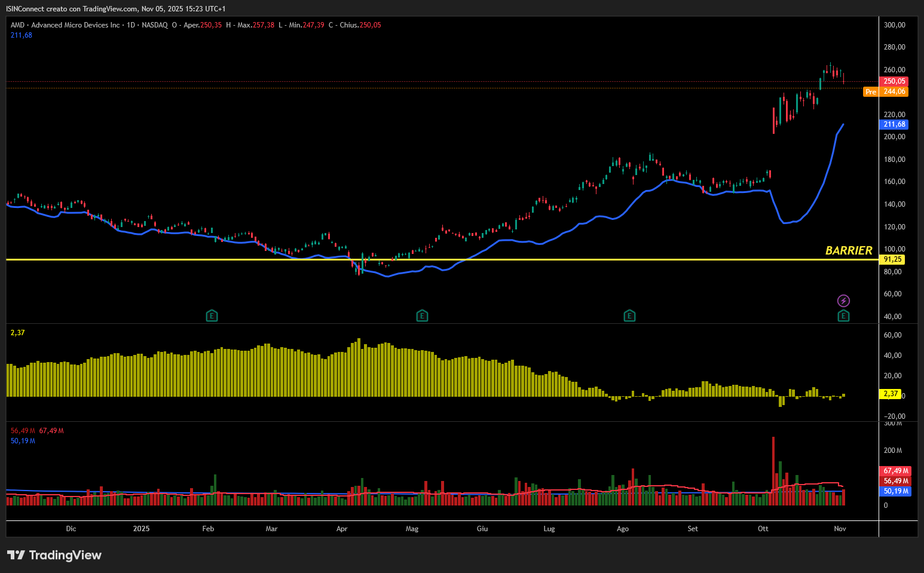Select the red 67,49 M volume tag

click(896, 471)
